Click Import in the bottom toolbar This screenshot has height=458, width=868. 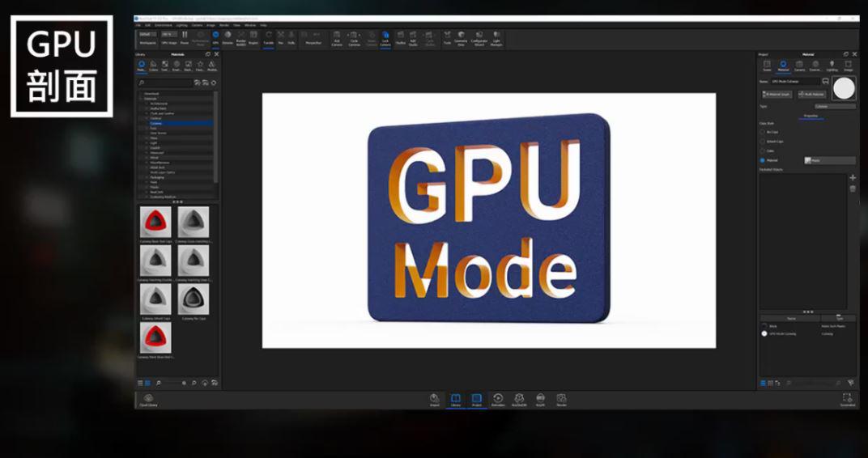pos(435,399)
